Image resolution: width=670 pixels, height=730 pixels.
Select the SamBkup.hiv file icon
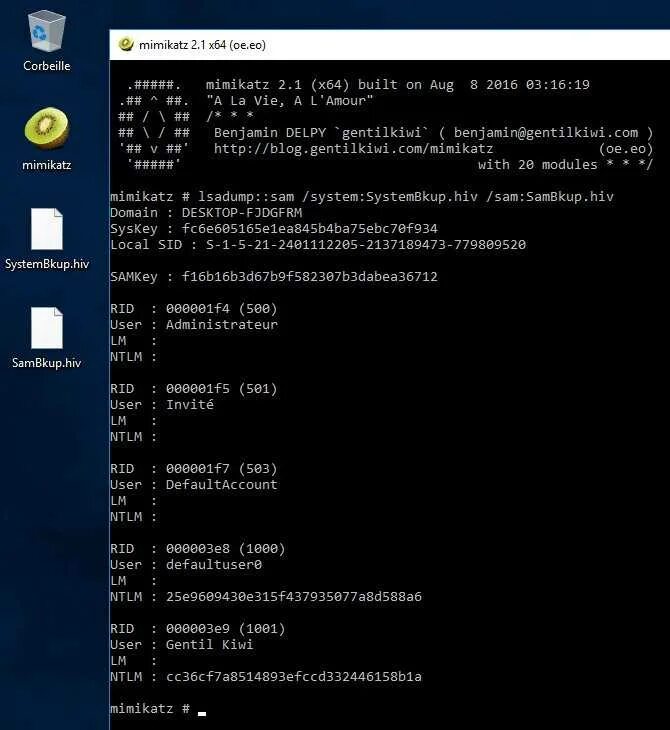point(47,327)
